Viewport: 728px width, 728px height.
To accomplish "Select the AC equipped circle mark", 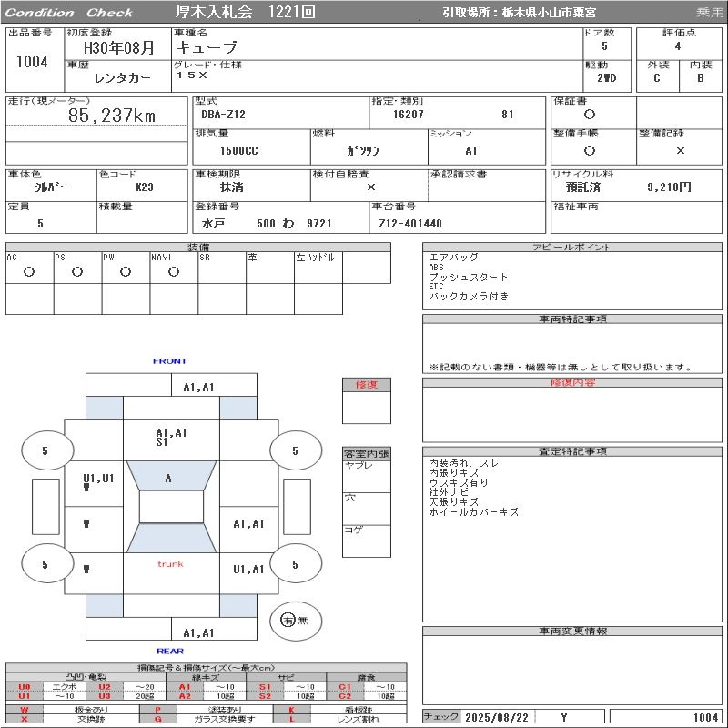I will click(29, 271).
